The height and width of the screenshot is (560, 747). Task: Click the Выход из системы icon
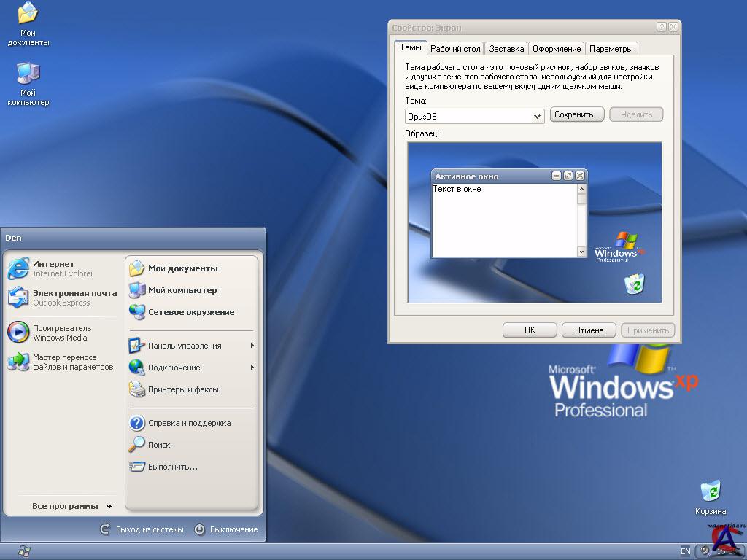tap(105, 529)
